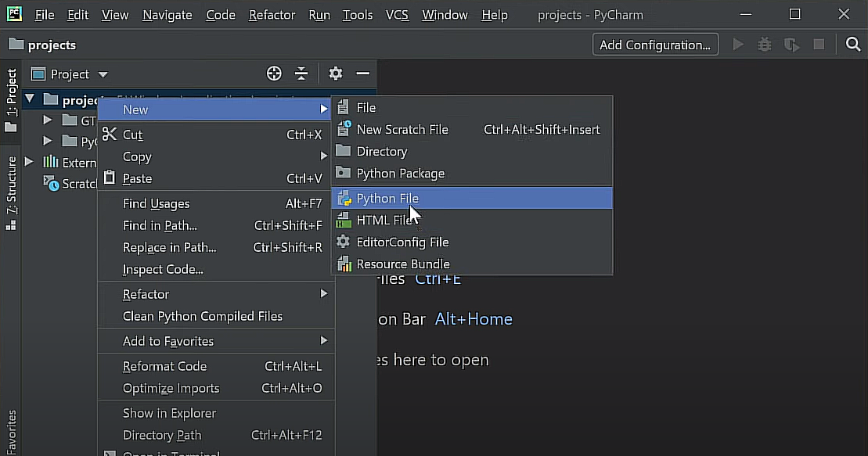Click the Collapse All icon in Project panel
Viewport: 868px width, 456px height.
(301, 74)
